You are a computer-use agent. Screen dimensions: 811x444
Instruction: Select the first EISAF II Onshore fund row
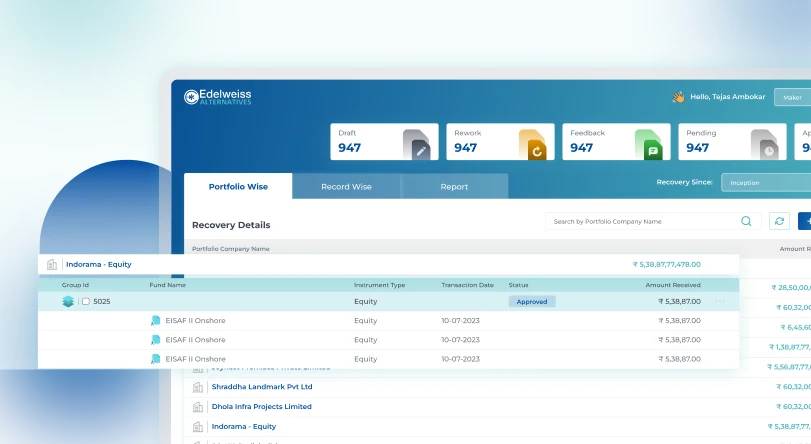click(x=195, y=321)
